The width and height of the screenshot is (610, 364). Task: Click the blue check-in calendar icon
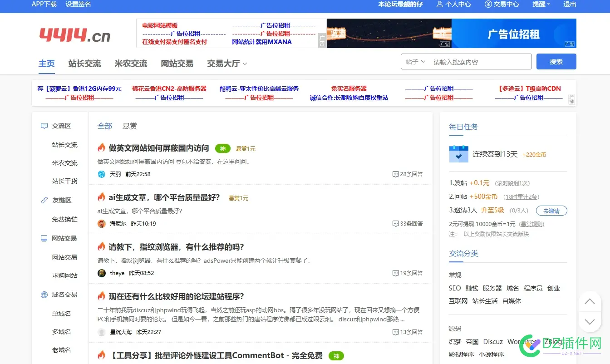click(x=458, y=154)
